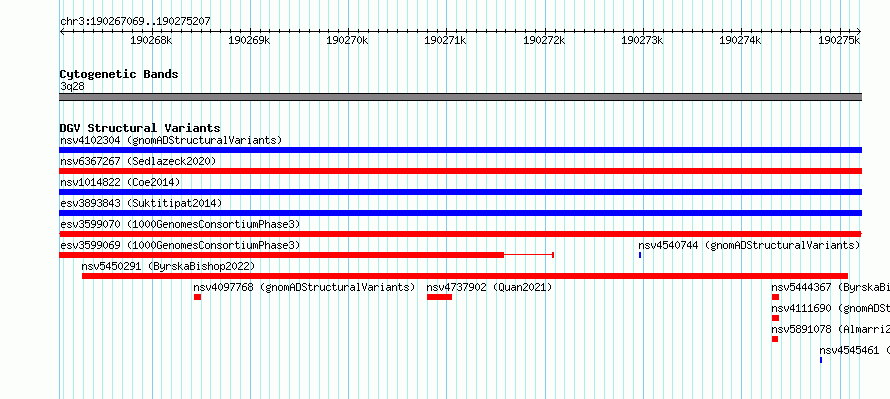Open the nsv5444367 variant label
The height and width of the screenshot is (399, 890).
point(830,287)
